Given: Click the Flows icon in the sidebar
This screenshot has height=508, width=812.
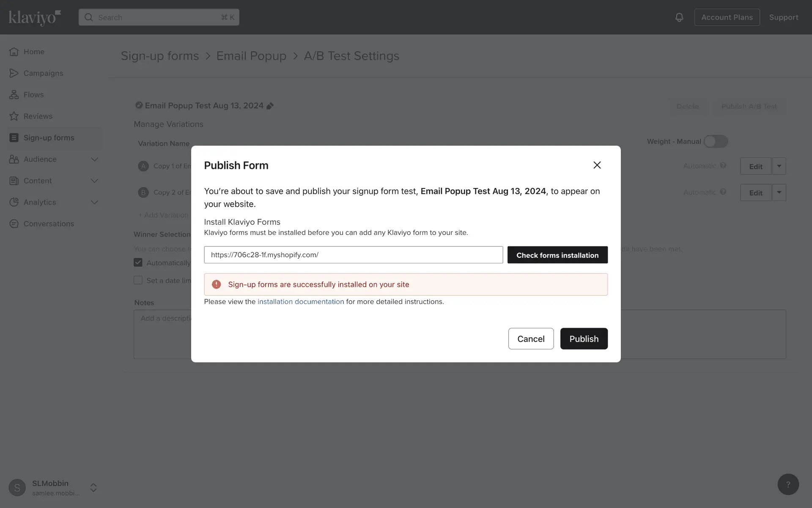Looking at the screenshot, I should 14,95.
